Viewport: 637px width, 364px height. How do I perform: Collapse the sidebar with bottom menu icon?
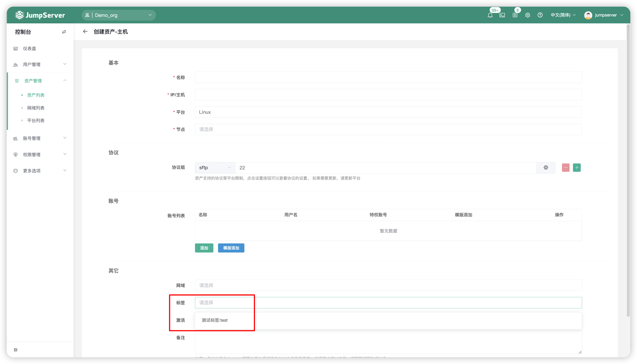16,350
